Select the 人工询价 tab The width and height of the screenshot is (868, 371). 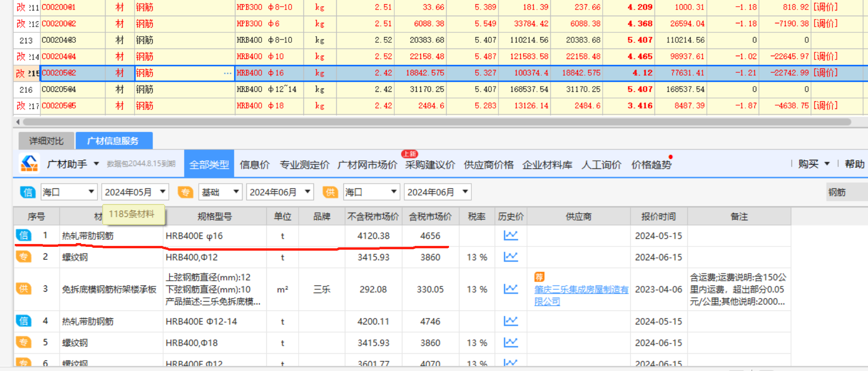coord(601,165)
